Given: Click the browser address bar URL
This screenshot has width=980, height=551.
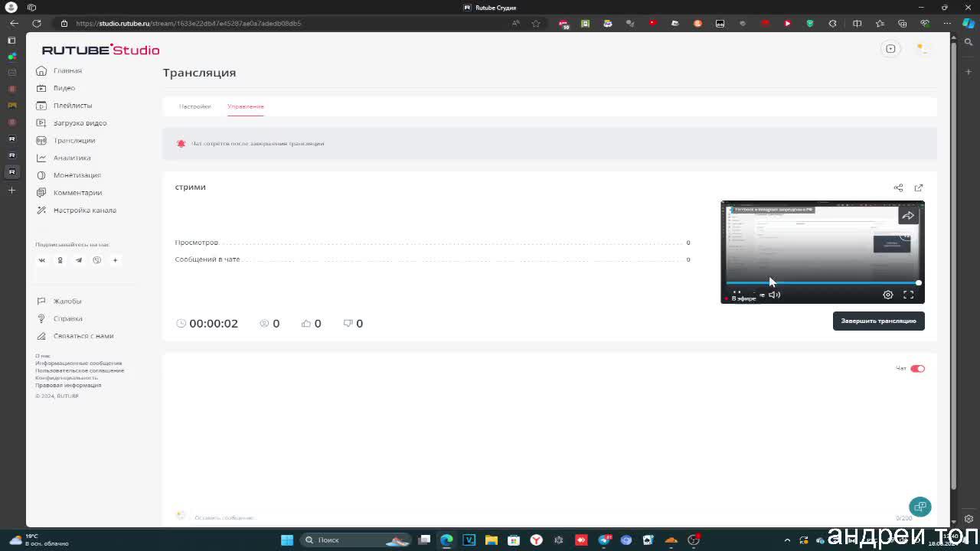Looking at the screenshot, I should pos(188,23).
